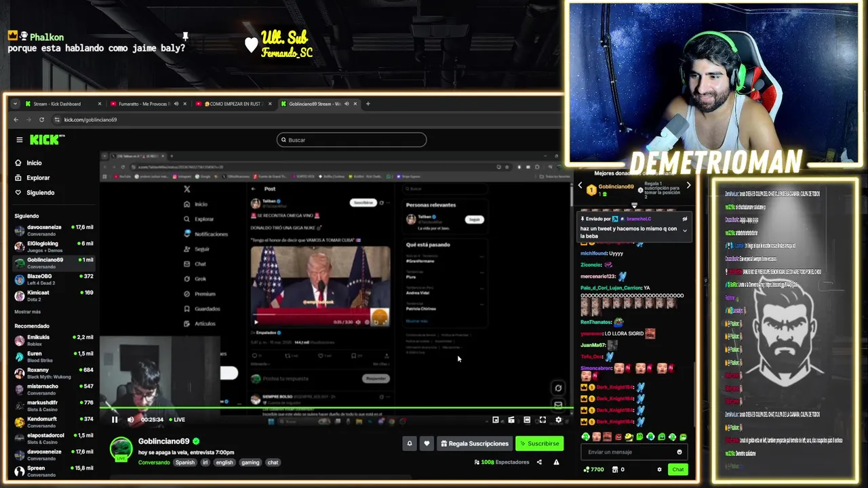The image size is (868, 488).
Task: Jump to LIVE in the player
Action: [x=176, y=420]
